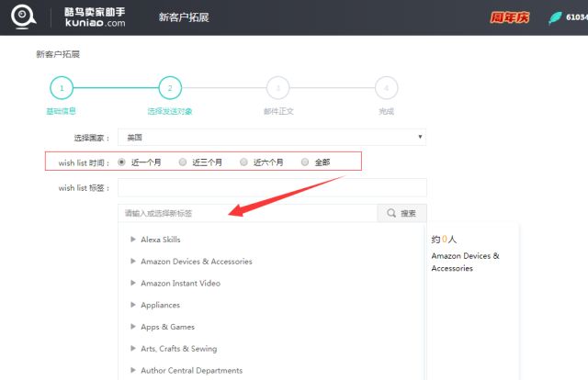Select Author Central Departments label

click(192, 370)
